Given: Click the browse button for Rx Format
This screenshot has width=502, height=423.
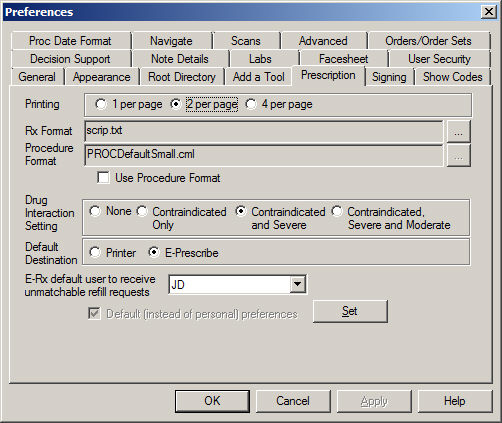Looking at the screenshot, I should tap(458, 132).
